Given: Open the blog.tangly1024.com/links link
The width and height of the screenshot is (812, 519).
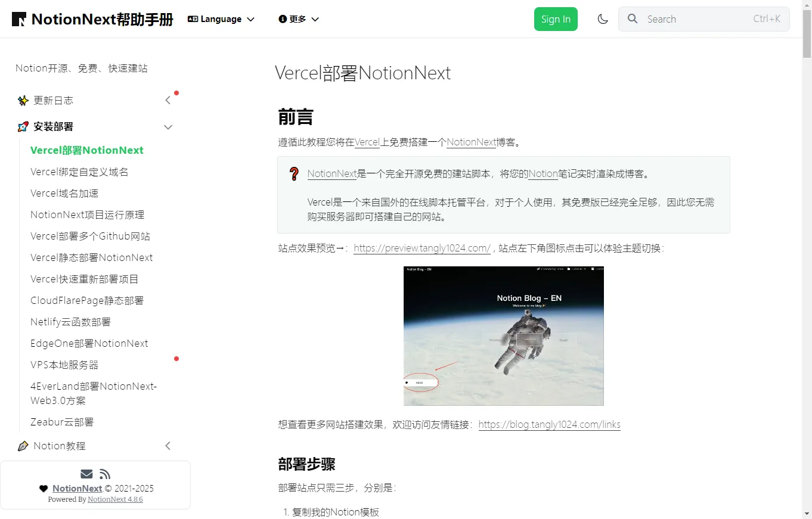Looking at the screenshot, I should click(550, 425).
